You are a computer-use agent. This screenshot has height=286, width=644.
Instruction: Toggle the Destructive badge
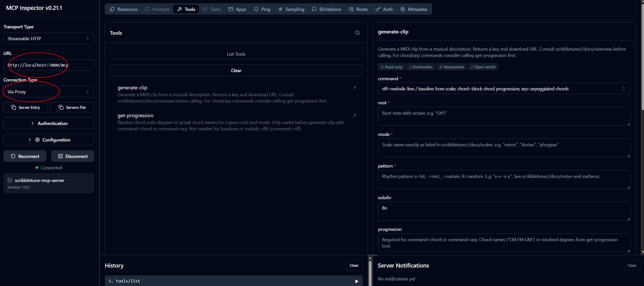pyautogui.click(x=421, y=67)
